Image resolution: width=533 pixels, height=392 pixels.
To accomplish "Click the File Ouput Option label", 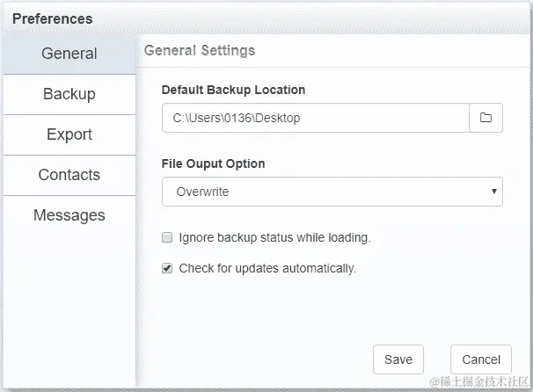I will (214, 163).
